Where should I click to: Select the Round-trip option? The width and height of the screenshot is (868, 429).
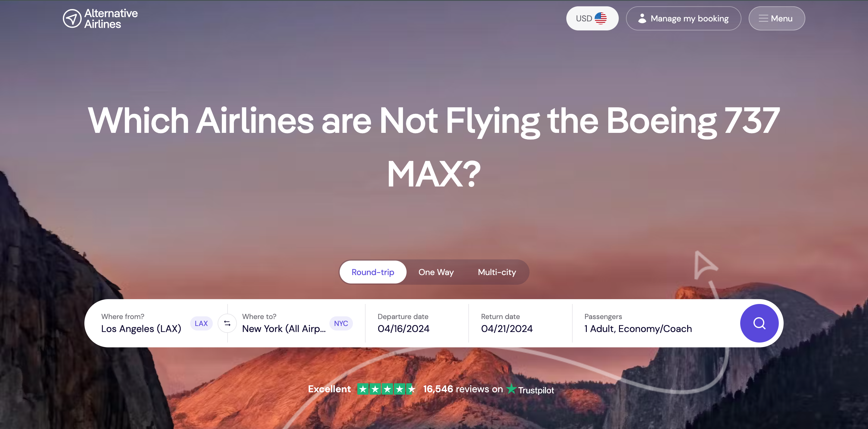[x=373, y=272]
